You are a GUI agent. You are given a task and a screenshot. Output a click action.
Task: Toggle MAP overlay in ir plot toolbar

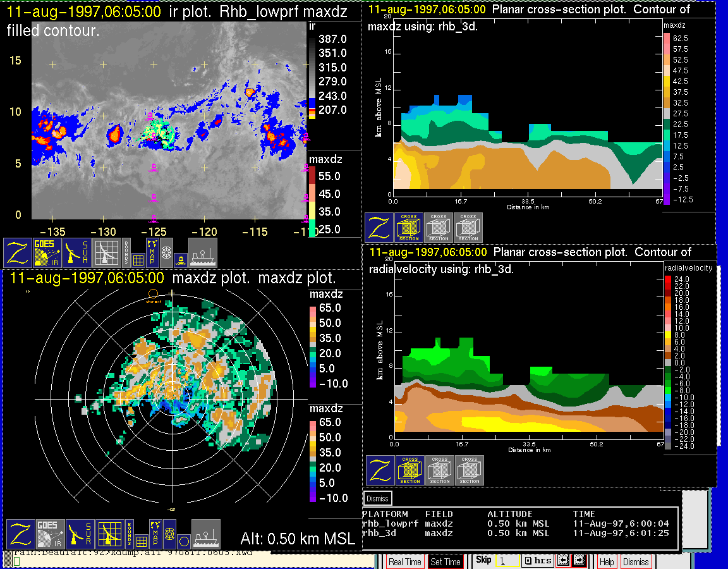152,253
